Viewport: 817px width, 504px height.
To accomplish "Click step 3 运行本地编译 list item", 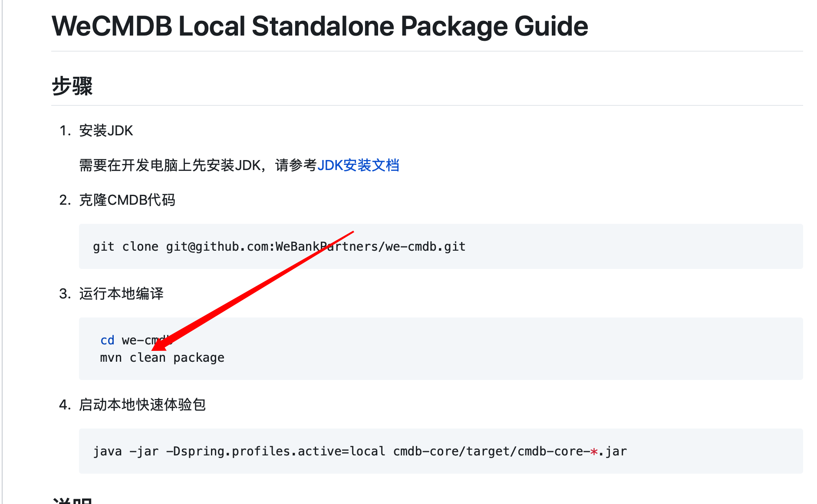I will click(x=122, y=294).
